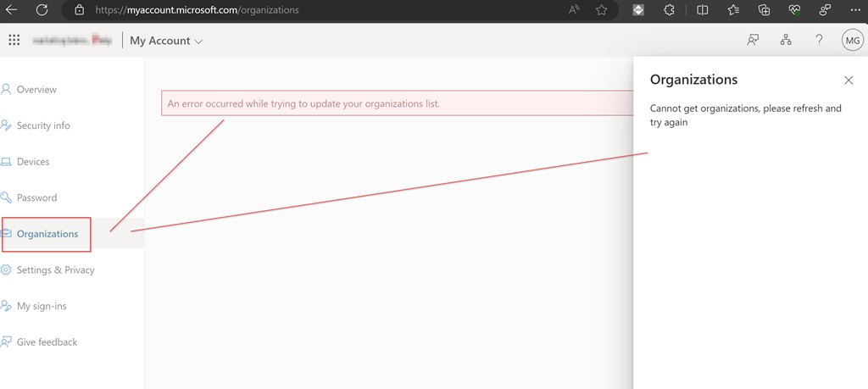Click the address bar URL

pyautogui.click(x=197, y=10)
